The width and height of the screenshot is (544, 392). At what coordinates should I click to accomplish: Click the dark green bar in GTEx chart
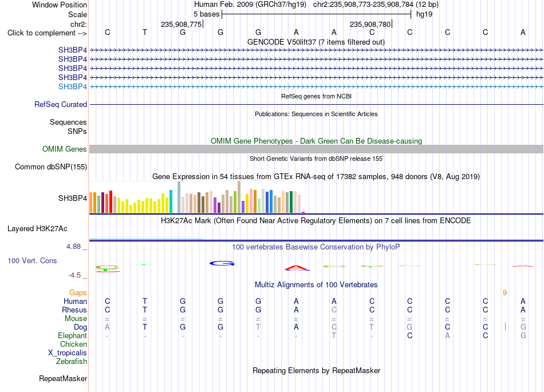coord(291,202)
